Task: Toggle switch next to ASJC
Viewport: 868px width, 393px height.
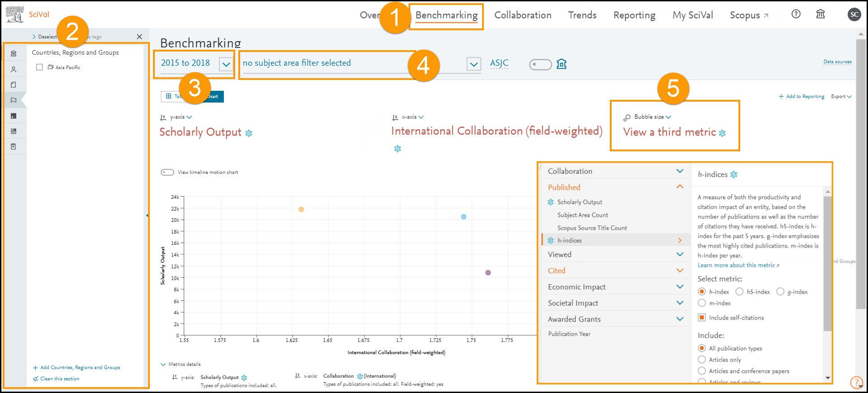Action: click(540, 64)
